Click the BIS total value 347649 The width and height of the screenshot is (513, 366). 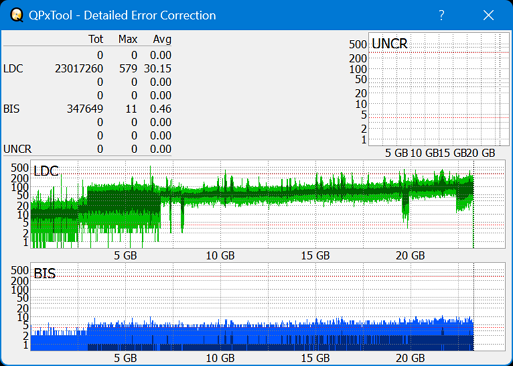[85, 109]
